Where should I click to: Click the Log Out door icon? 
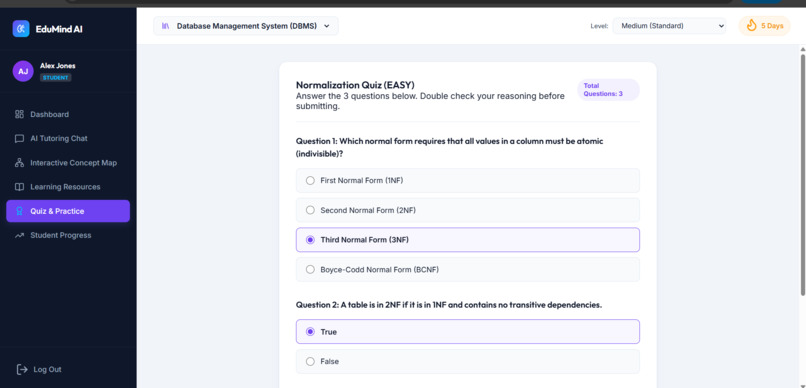22,369
